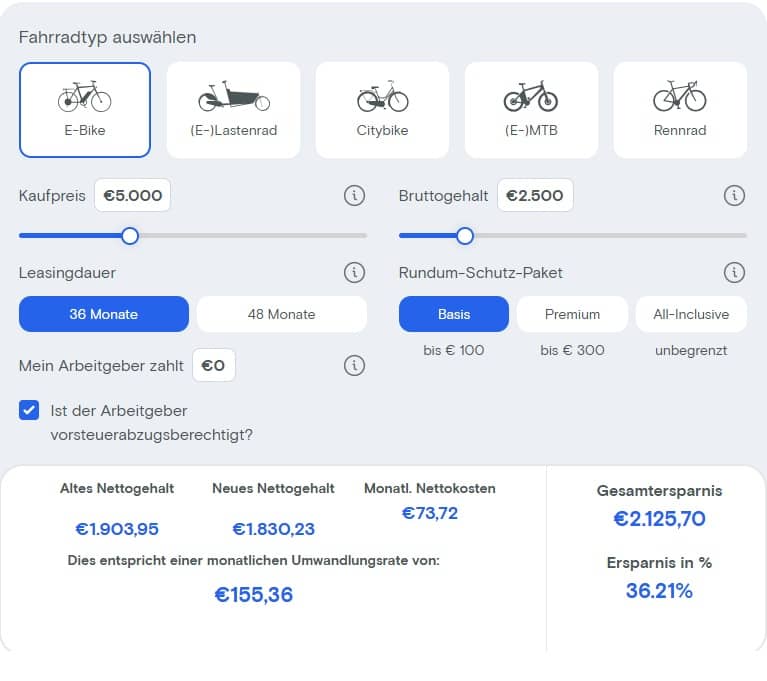This screenshot has height=681, width=767.
Task: Show info for Rundum-Schutz-Paket
Action: point(734,272)
